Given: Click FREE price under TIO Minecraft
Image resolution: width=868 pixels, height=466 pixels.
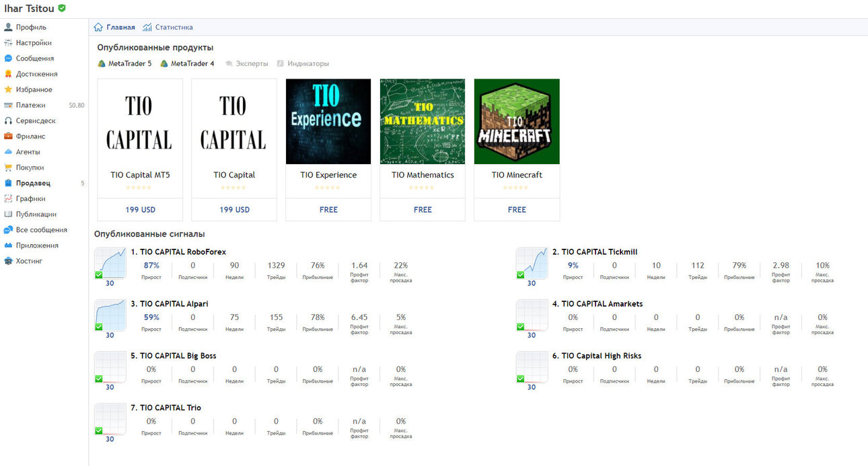Looking at the screenshot, I should click(x=517, y=210).
